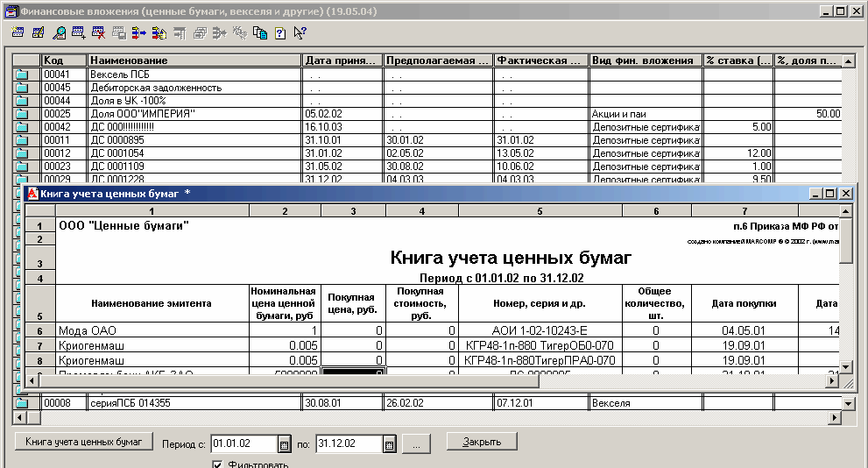Toggle the Фильтровать checkbox

(218, 464)
